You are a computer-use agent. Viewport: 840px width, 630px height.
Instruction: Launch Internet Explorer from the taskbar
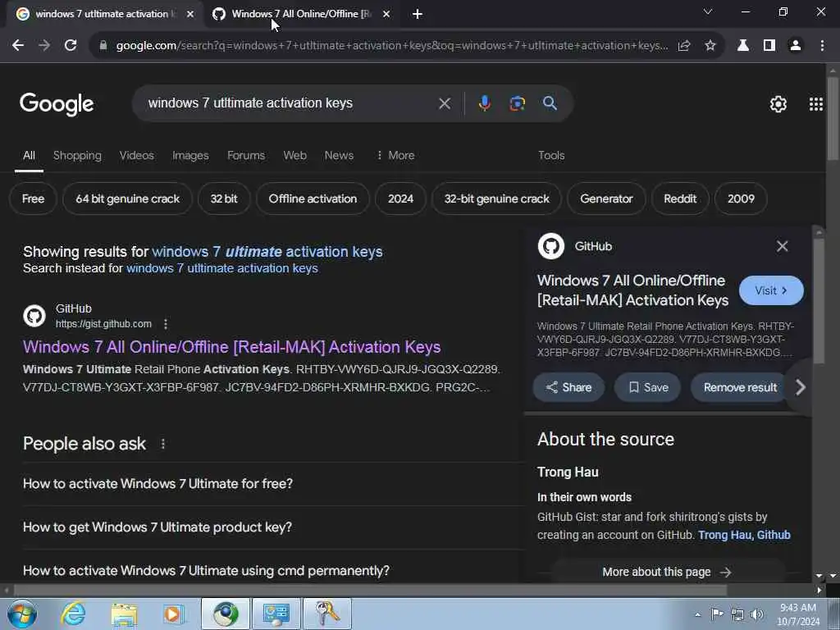(x=73, y=614)
